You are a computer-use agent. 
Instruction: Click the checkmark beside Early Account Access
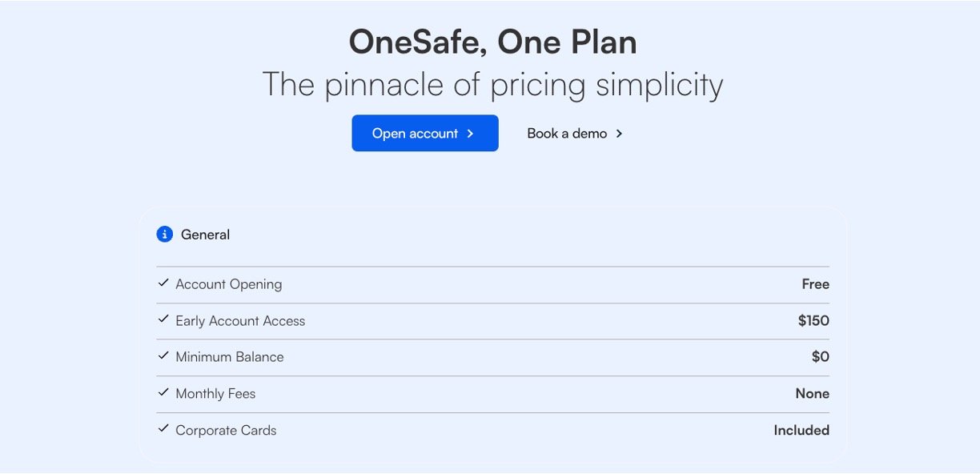[x=163, y=320]
